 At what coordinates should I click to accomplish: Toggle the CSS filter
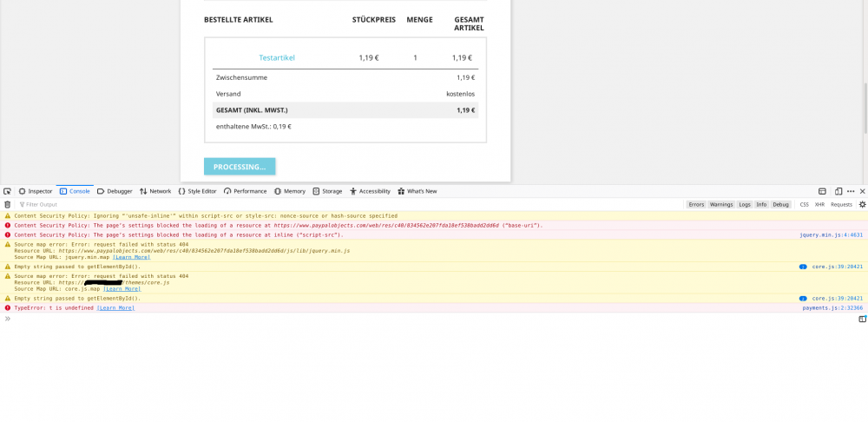[x=804, y=204]
